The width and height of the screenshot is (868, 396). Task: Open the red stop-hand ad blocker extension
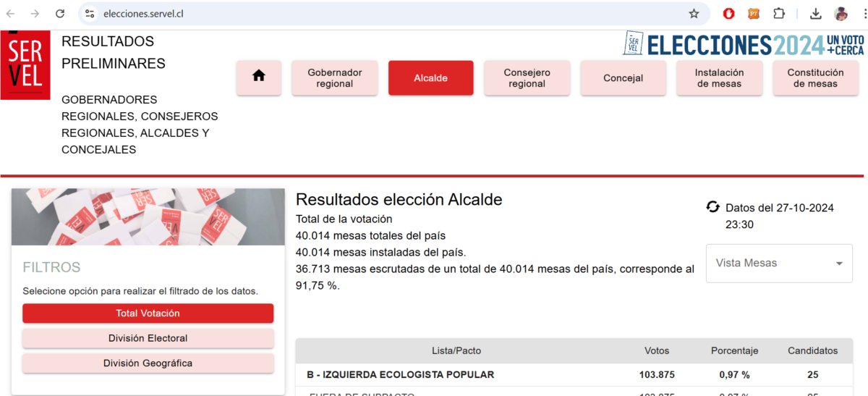(729, 14)
